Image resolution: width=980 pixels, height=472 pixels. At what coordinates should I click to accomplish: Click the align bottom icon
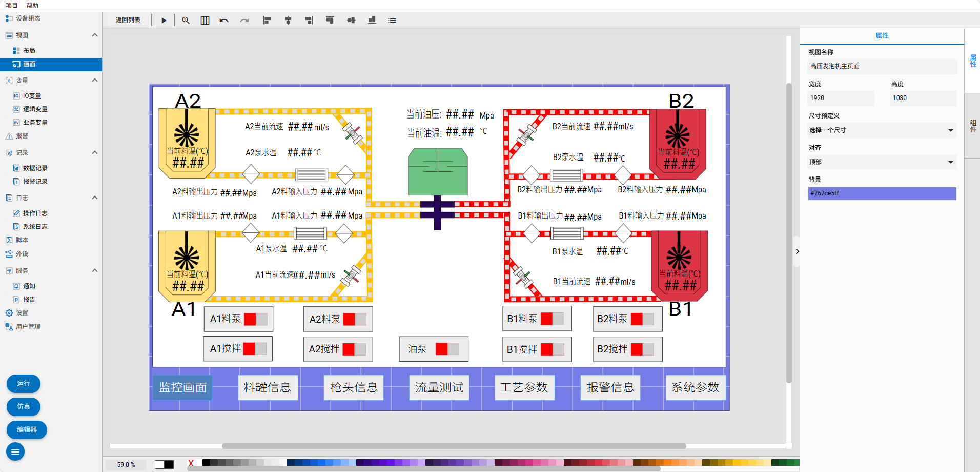pyautogui.click(x=372, y=20)
